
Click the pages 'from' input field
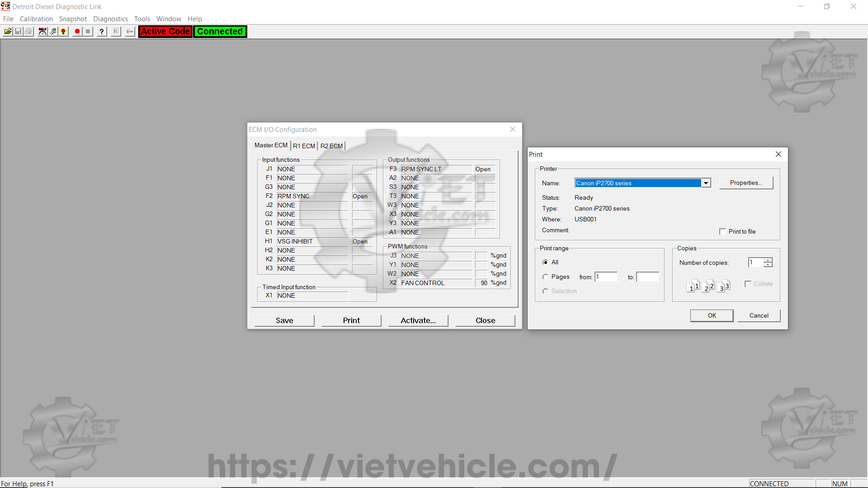(606, 277)
